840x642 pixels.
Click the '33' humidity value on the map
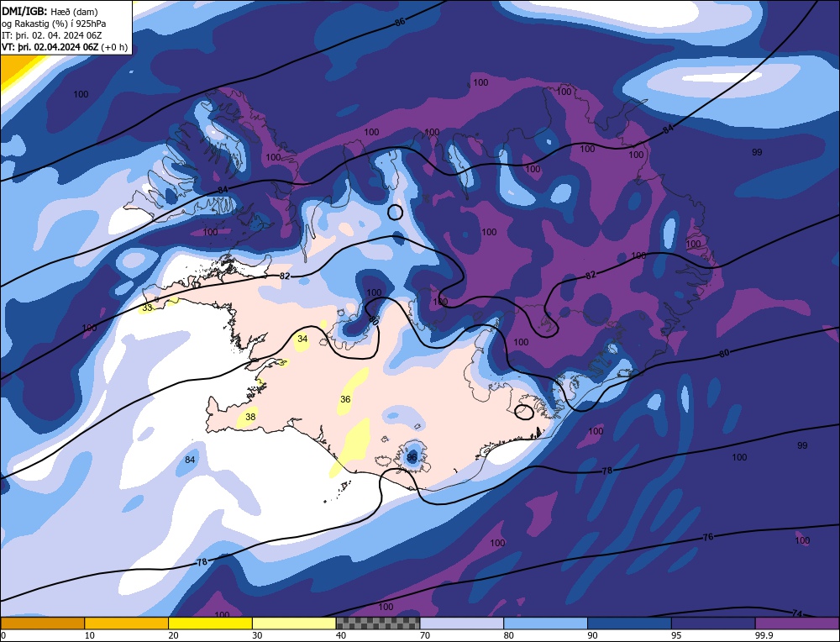pyautogui.click(x=147, y=308)
